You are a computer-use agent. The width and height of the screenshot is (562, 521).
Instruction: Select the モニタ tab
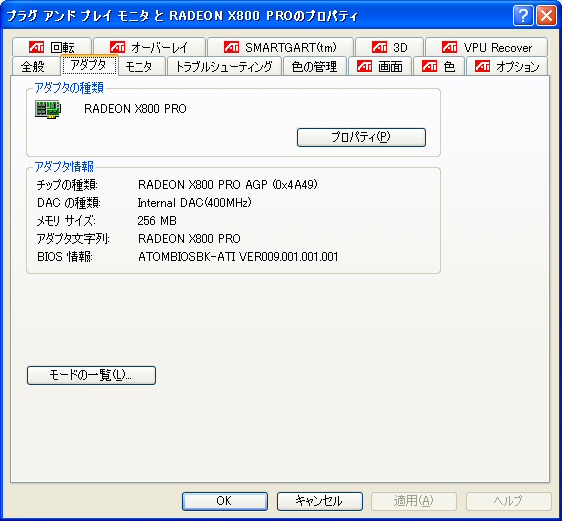coord(142,66)
